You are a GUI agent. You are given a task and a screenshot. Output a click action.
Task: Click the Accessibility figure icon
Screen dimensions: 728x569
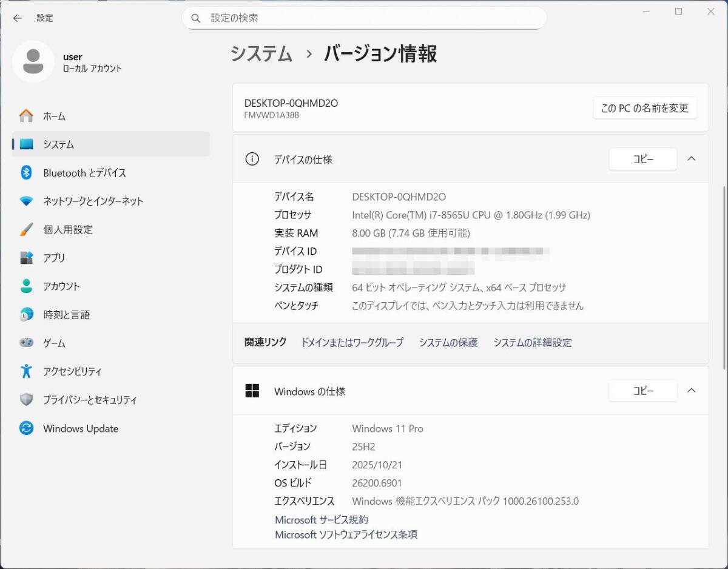[x=26, y=371]
